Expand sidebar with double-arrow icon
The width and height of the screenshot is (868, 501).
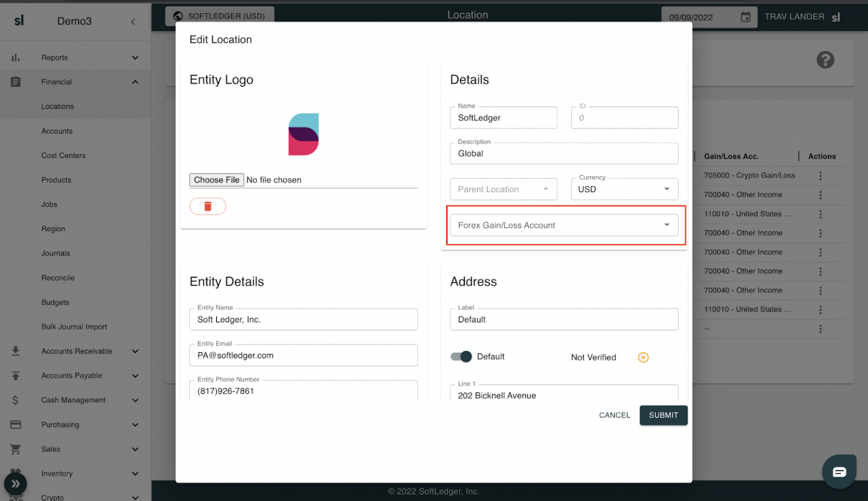click(x=15, y=483)
